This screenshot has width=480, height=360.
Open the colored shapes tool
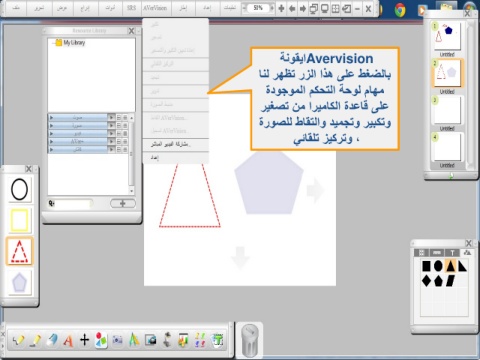(101, 340)
